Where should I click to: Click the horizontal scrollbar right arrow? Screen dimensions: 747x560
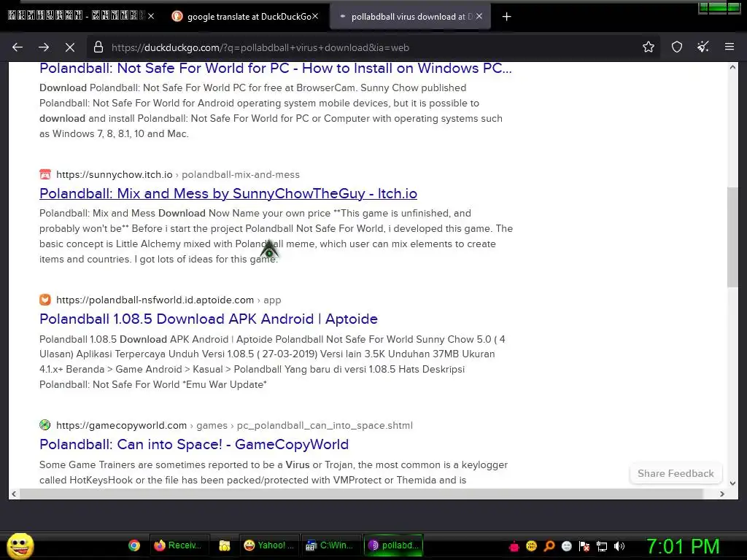coord(721,494)
